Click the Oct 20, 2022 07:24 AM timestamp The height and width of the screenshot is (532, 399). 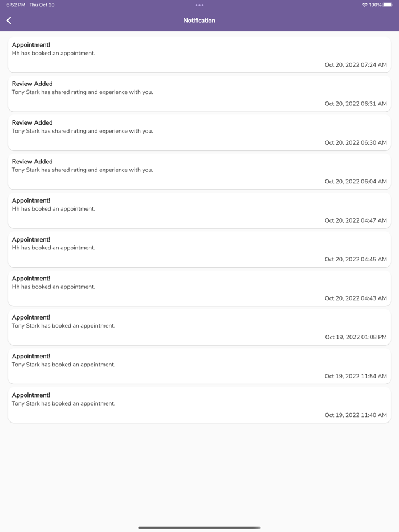coord(356,65)
